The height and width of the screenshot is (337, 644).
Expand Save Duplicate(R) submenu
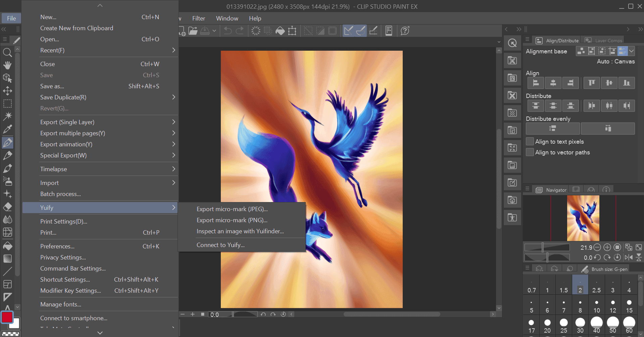click(100, 97)
